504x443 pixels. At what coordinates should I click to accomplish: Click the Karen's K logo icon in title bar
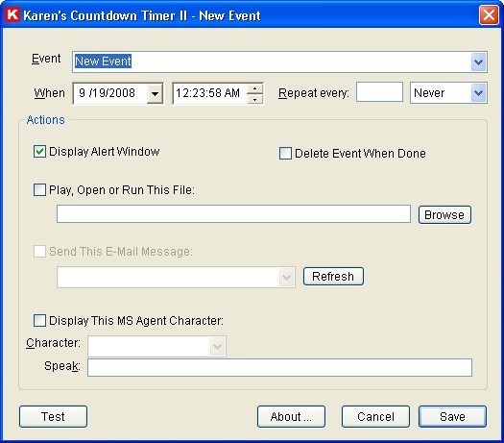click(12, 14)
